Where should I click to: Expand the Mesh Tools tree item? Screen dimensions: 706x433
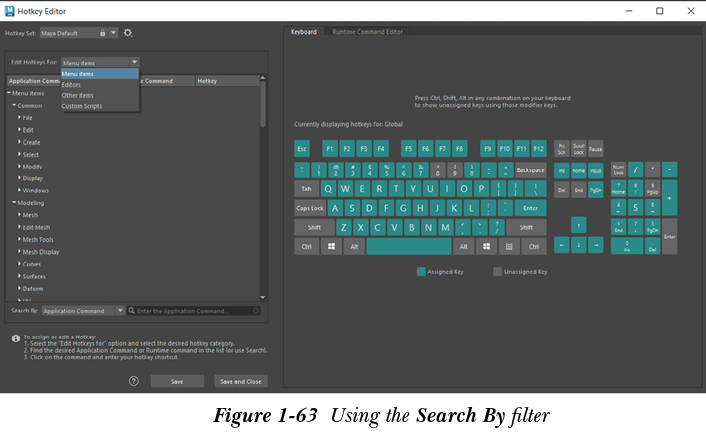point(20,239)
